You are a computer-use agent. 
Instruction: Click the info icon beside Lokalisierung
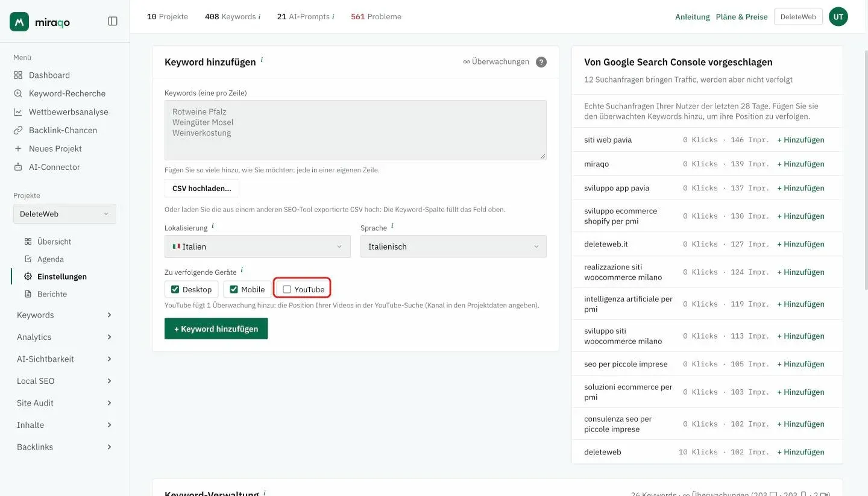coord(213,226)
